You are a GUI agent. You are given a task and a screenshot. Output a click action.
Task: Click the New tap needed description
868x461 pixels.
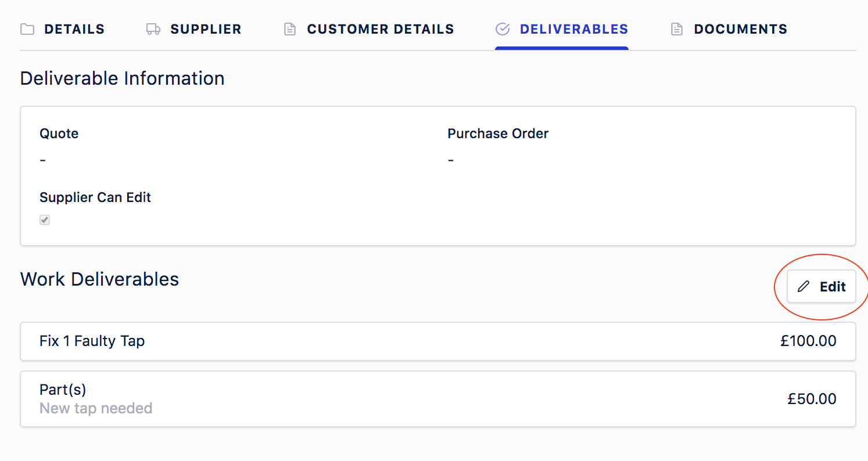(x=96, y=408)
